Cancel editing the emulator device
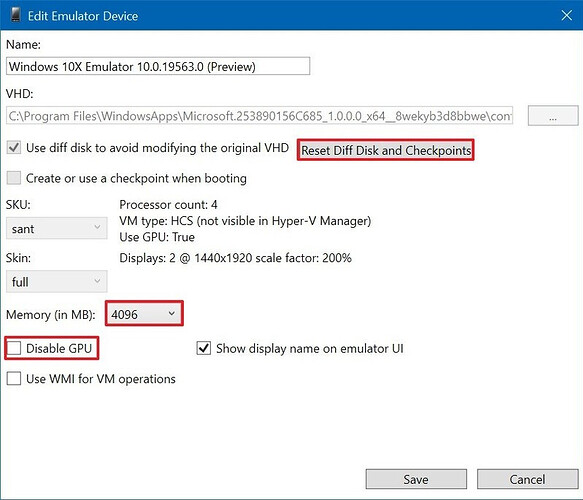The height and width of the screenshot is (500, 583). point(528,479)
